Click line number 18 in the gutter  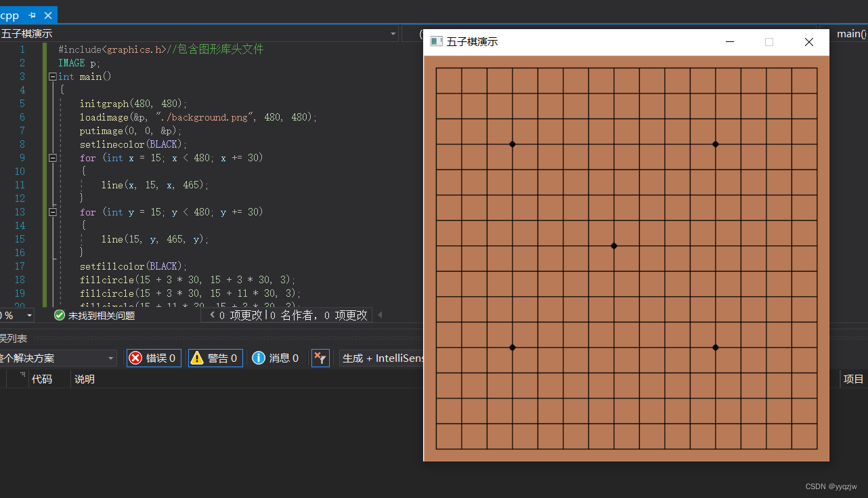(x=19, y=280)
